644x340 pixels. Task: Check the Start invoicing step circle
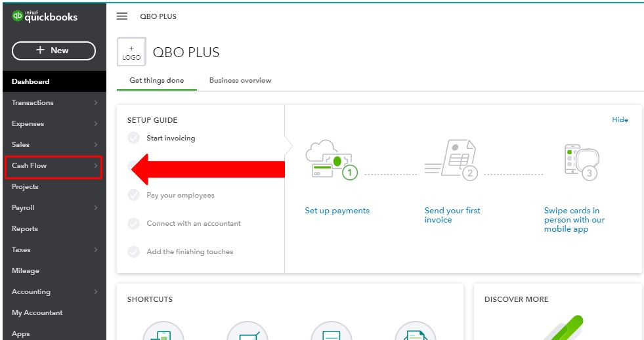pyautogui.click(x=133, y=138)
